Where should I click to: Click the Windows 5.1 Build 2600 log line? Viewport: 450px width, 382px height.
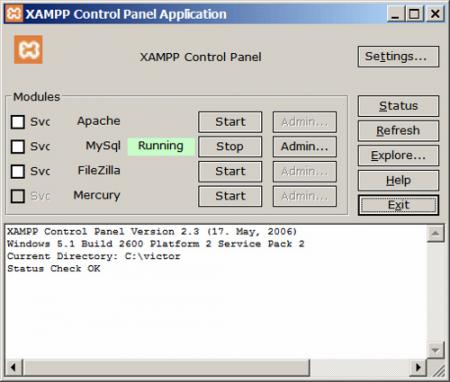coord(156,244)
